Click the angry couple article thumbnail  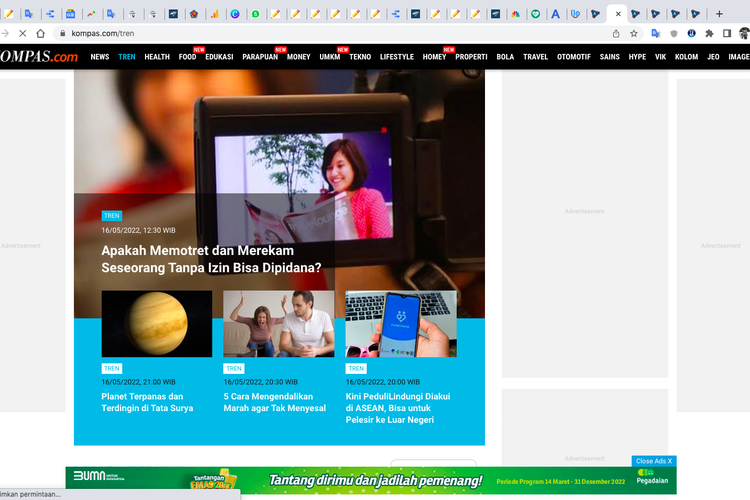click(x=278, y=324)
